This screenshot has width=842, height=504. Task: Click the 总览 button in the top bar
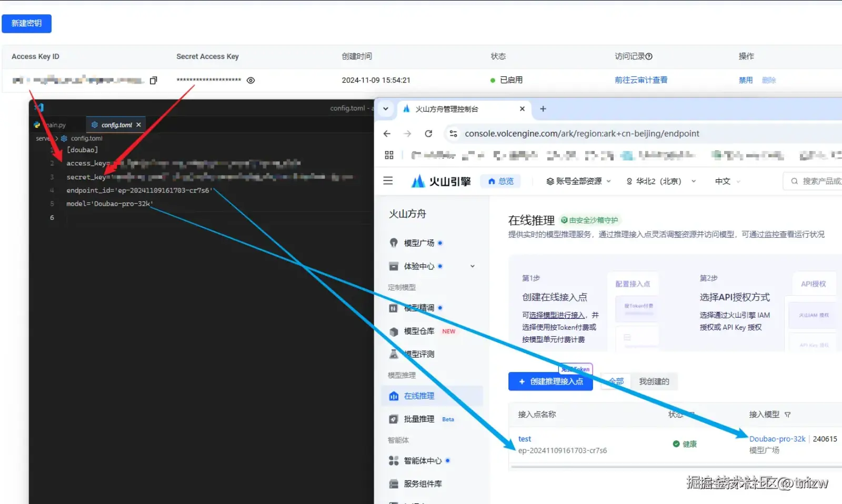tap(500, 182)
